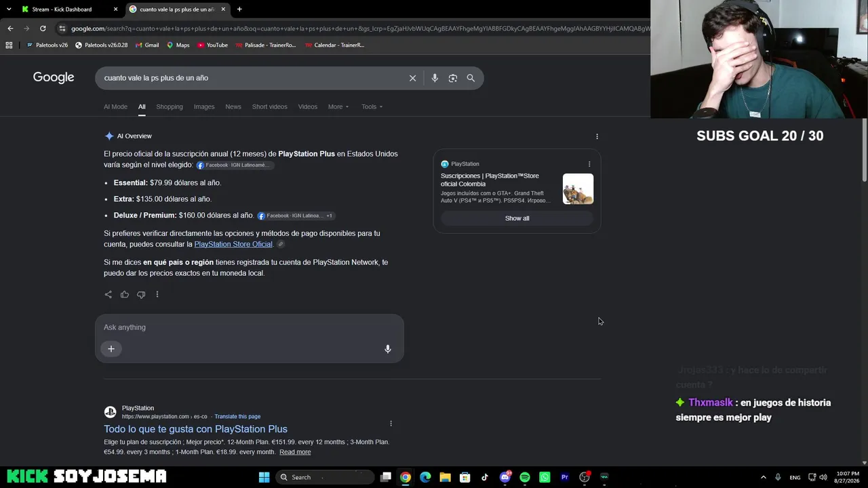Viewport: 868px width, 488px height.
Task: Expand the Tools dropdown
Action: coord(372,106)
